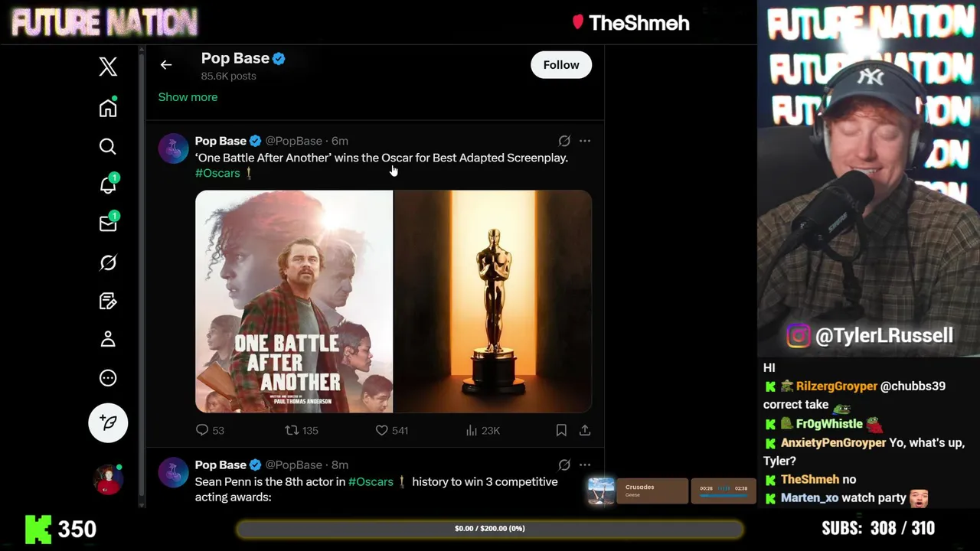Image resolution: width=980 pixels, height=551 pixels.
Task: Open Profile icon in the sidebar
Action: click(108, 339)
